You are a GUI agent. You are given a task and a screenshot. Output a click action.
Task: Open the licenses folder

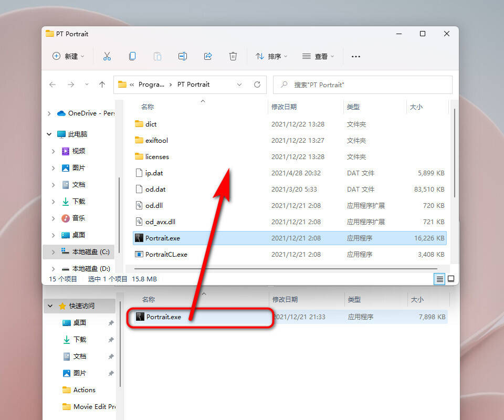157,156
